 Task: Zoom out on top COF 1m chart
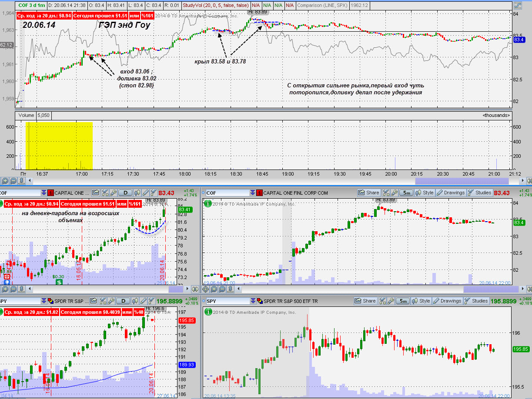pyautogui.click(x=13, y=180)
